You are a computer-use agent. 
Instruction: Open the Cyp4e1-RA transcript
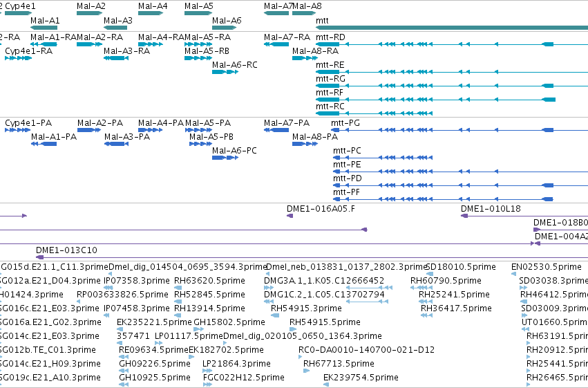[19, 58]
